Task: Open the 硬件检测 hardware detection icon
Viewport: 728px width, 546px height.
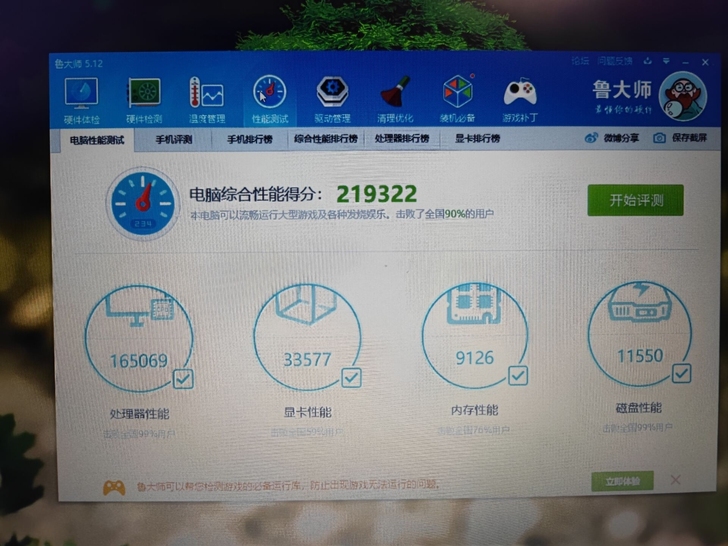Action: (x=144, y=100)
